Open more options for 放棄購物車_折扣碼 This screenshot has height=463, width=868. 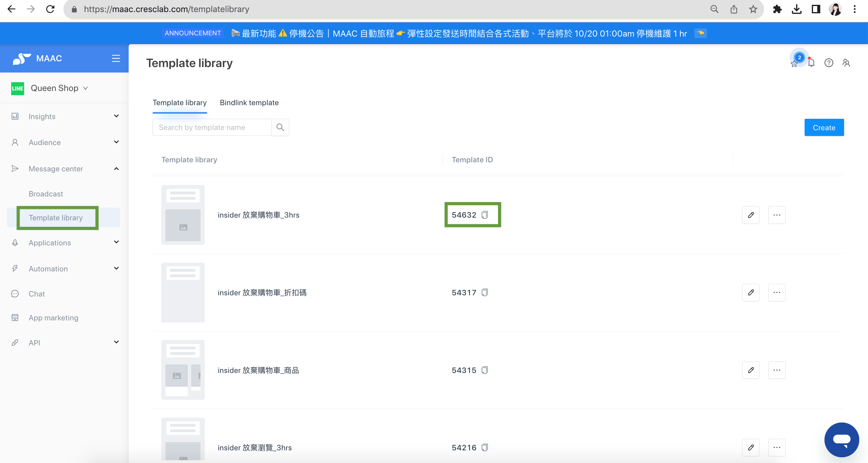pos(777,292)
